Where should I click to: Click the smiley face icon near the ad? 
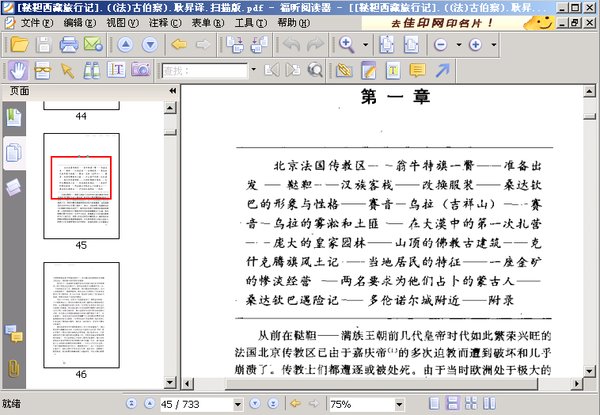pos(539,23)
